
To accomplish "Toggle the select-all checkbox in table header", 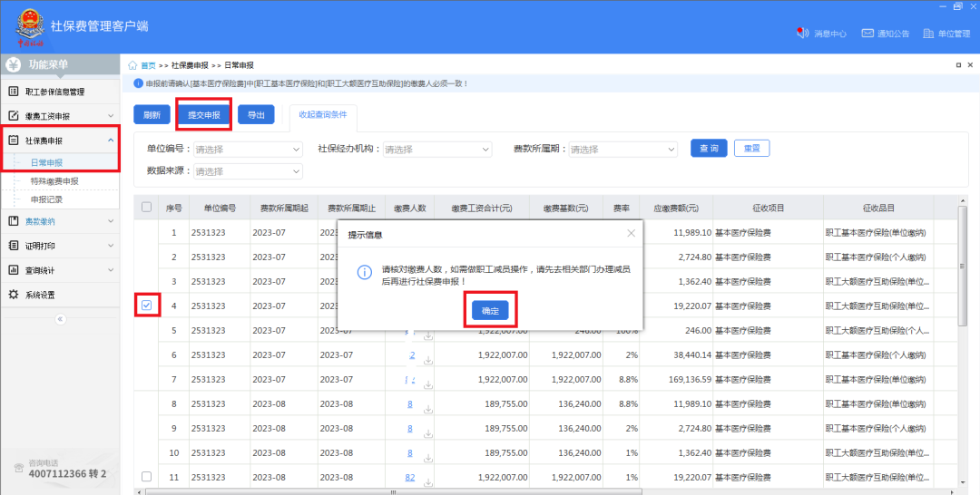I will click(146, 207).
